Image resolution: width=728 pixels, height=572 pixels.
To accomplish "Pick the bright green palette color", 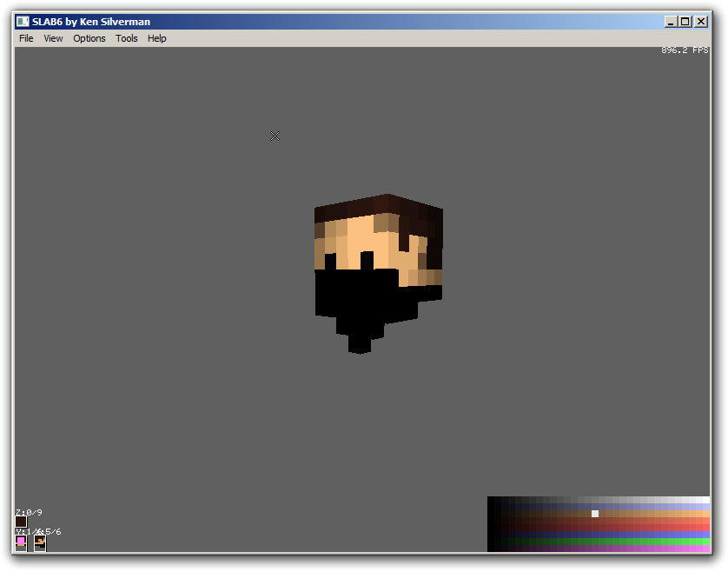I will 706,542.
